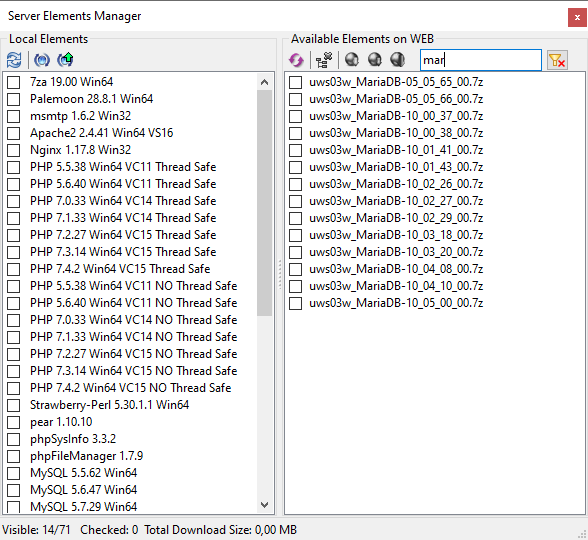588x540 pixels.
Task: Tick uws03w_MariaDB-10_05_00_00.7z checkbox
Action: point(296,303)
